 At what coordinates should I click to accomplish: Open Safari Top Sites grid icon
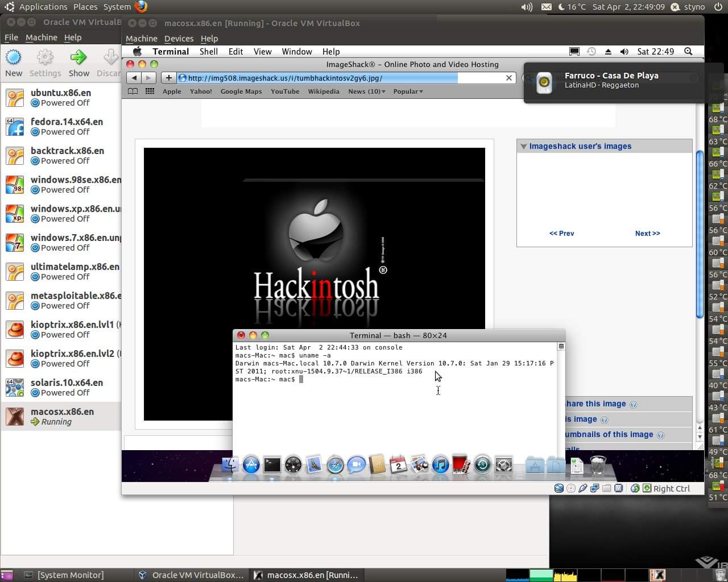(150, 91)
